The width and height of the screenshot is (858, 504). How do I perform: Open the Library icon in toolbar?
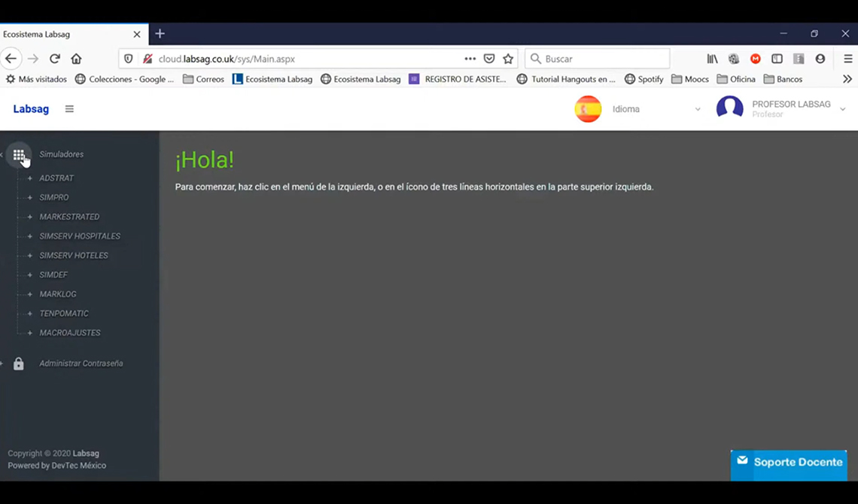[713, 59]
